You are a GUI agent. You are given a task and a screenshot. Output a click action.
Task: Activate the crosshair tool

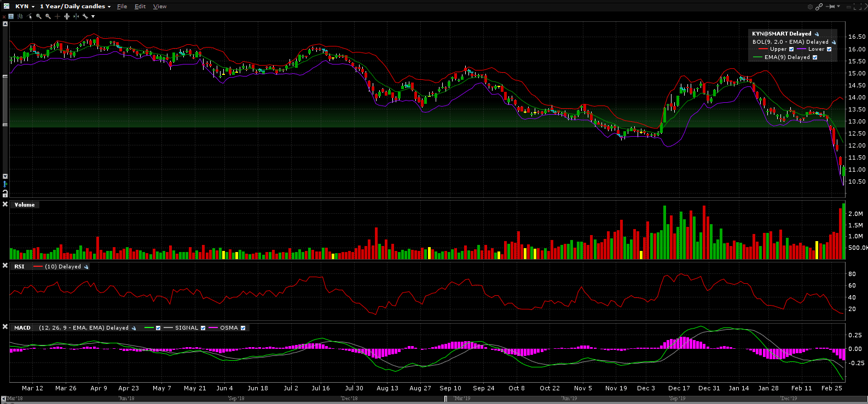57,16
